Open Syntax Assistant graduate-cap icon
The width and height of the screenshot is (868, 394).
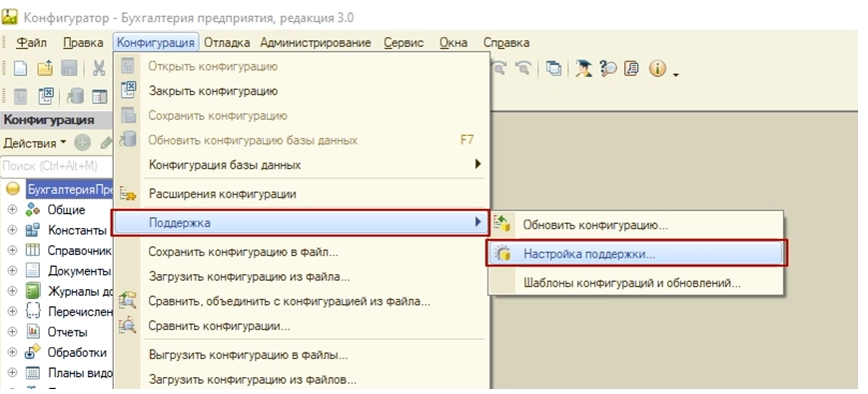pos(583,68)
